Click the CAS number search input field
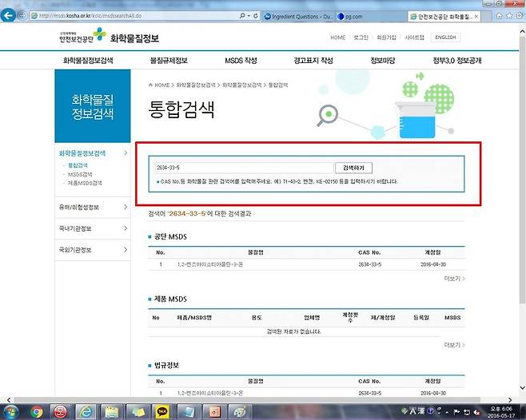 [244, 168]
